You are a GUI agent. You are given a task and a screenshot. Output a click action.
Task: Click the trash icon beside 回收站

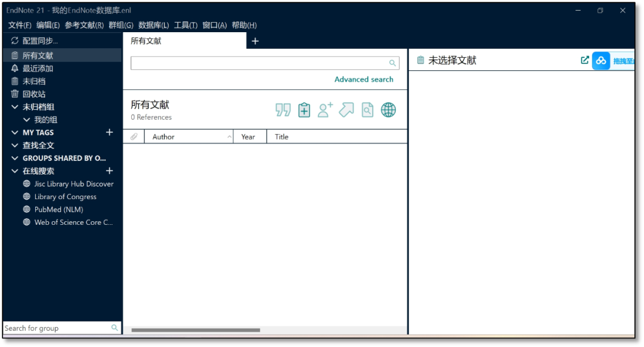tap(15, 94)
